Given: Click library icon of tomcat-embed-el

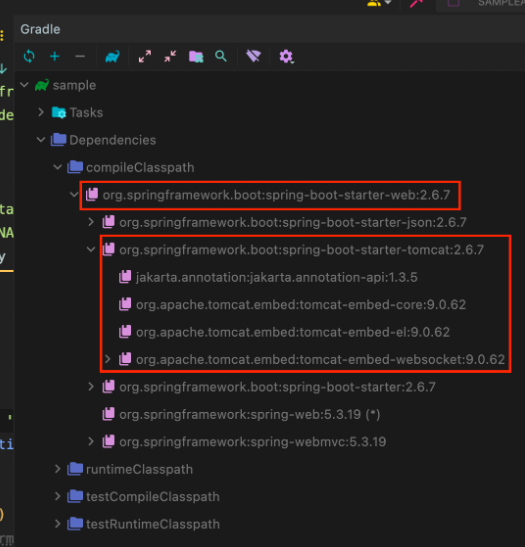Looking at the screenshot, I should click(125, 332).
